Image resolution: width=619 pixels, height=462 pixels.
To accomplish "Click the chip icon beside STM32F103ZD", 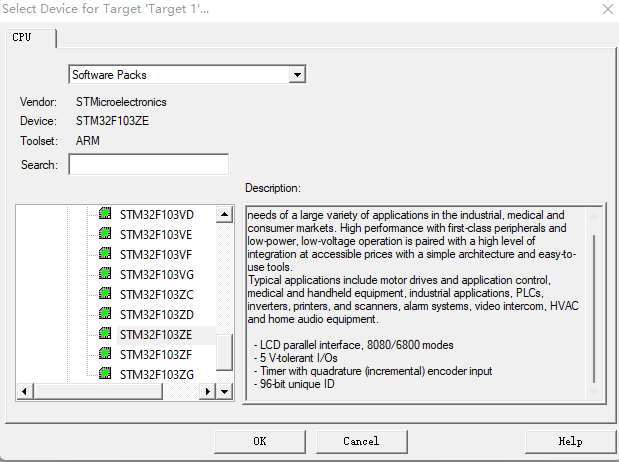I will tap(105, 314).
